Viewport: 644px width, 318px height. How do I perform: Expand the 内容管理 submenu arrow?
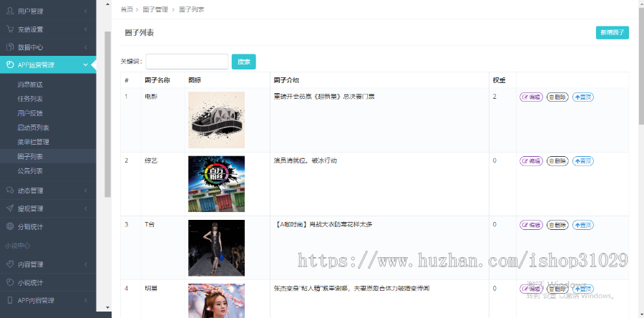tap(86, 264)
